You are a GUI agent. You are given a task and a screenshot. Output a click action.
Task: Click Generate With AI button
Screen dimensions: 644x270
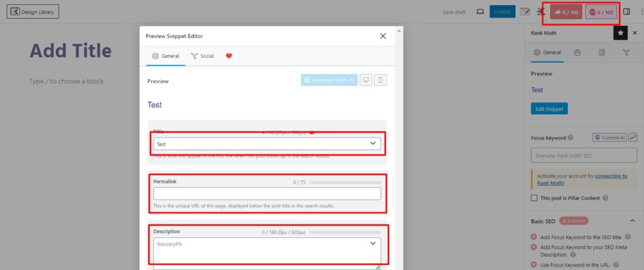[330, 80]
